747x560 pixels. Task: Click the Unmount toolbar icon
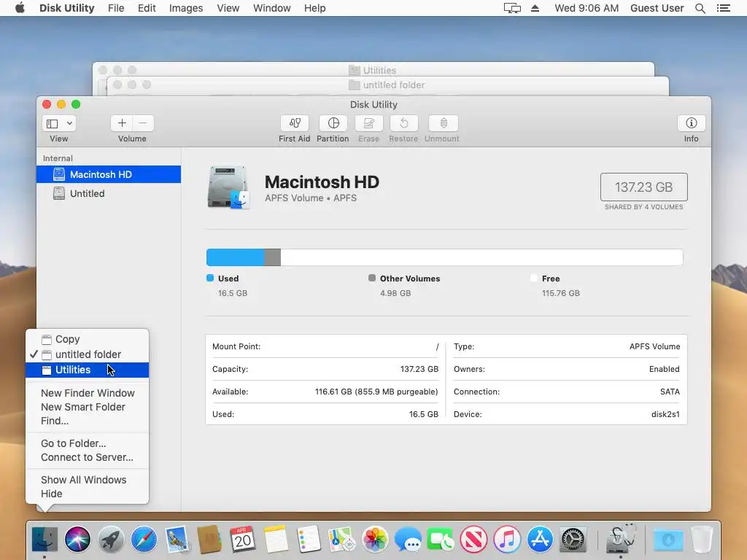coord(444,123)
